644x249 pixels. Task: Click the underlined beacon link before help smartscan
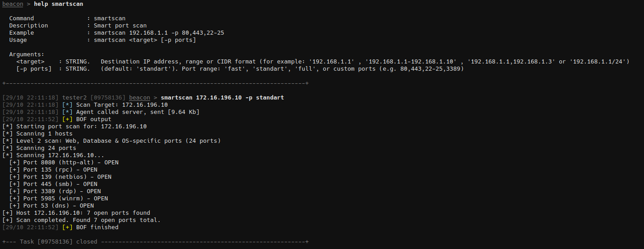[x=13, y=4]
